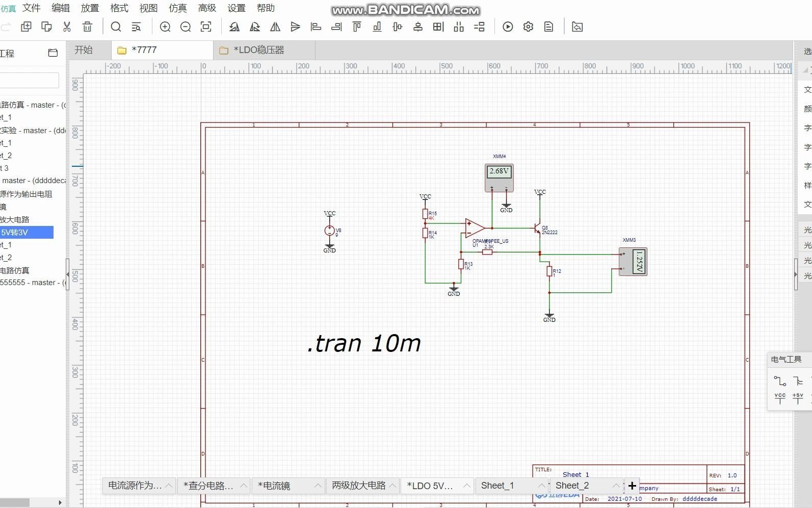
Task: Zoom out of the schematic
Action: (186, 27)
